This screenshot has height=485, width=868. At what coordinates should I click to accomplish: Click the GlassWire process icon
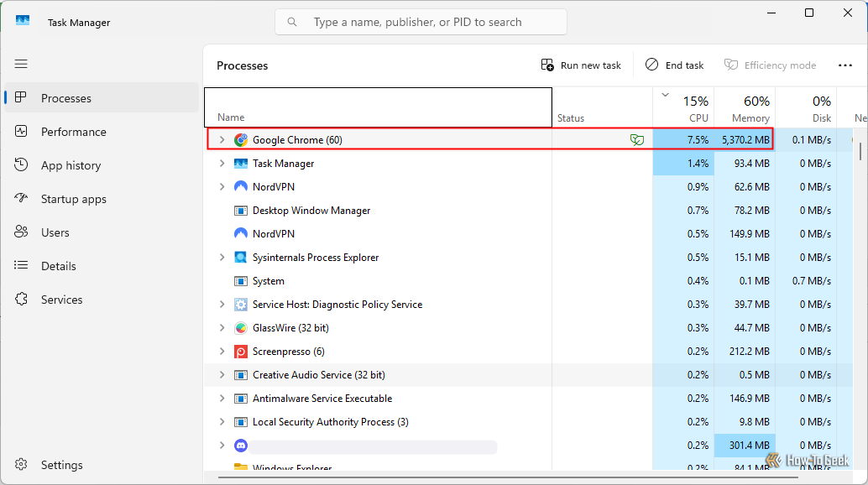(x=241, y=328)
